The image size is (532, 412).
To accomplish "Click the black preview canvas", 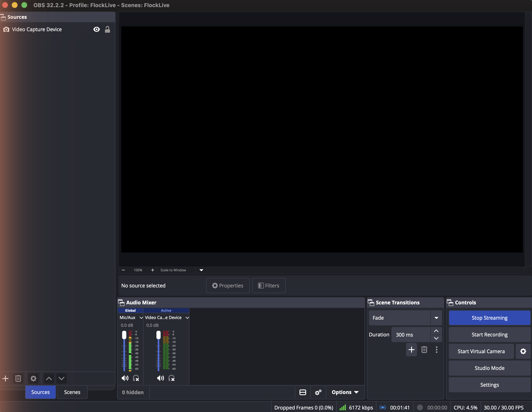I will [x=322, y=139].
